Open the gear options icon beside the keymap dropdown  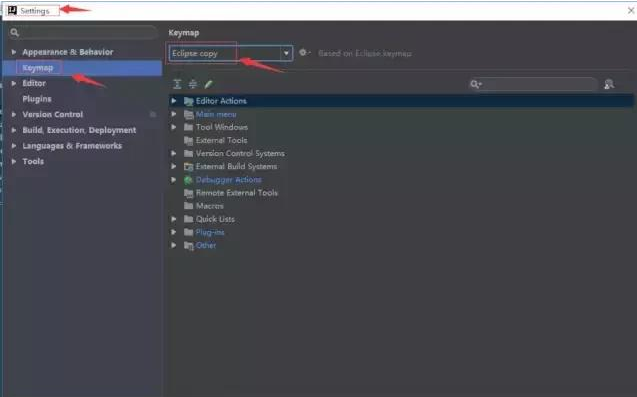tap(304, 53)
